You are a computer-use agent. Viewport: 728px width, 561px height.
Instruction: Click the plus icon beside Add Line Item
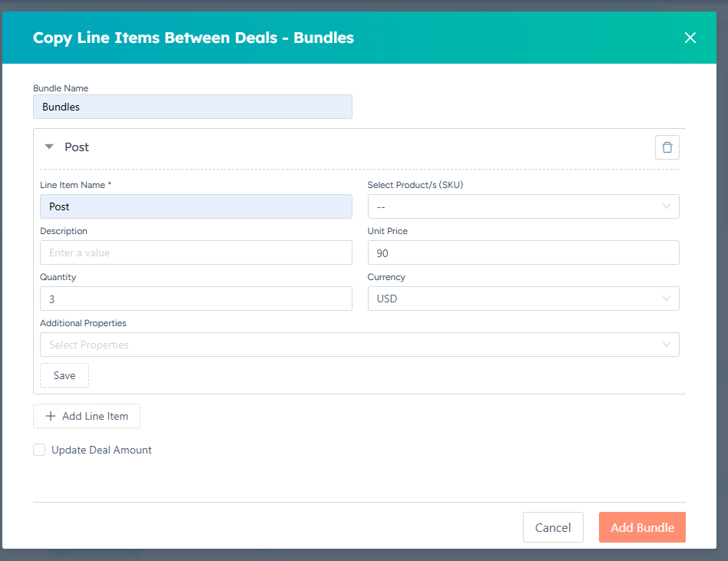click(51, 416)
